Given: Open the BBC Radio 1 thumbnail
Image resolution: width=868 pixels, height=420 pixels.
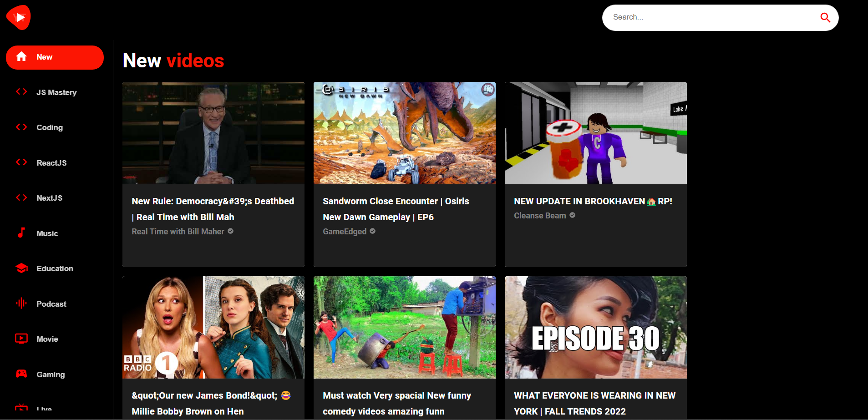Looking at the screenshot, I should 213,327.
